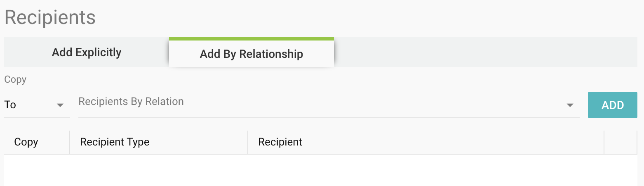Click the empty last column header
The image size is (644, 186).
point(620,142)
